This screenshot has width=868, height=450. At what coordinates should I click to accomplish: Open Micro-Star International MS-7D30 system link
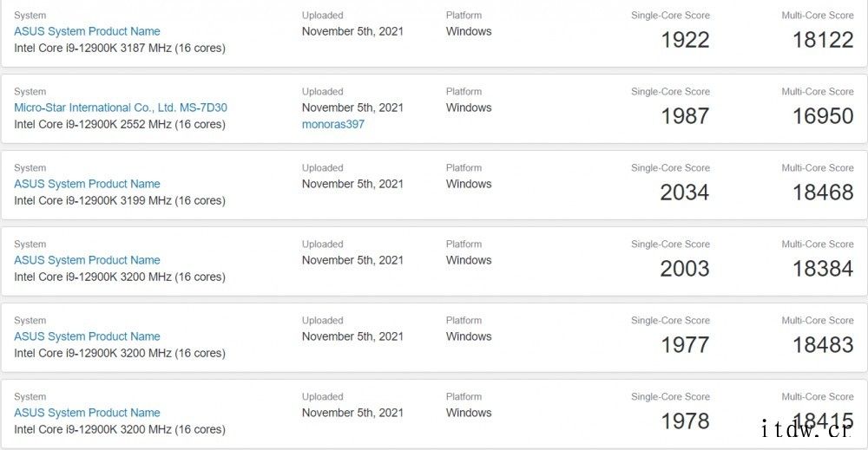tap(121, 108)
